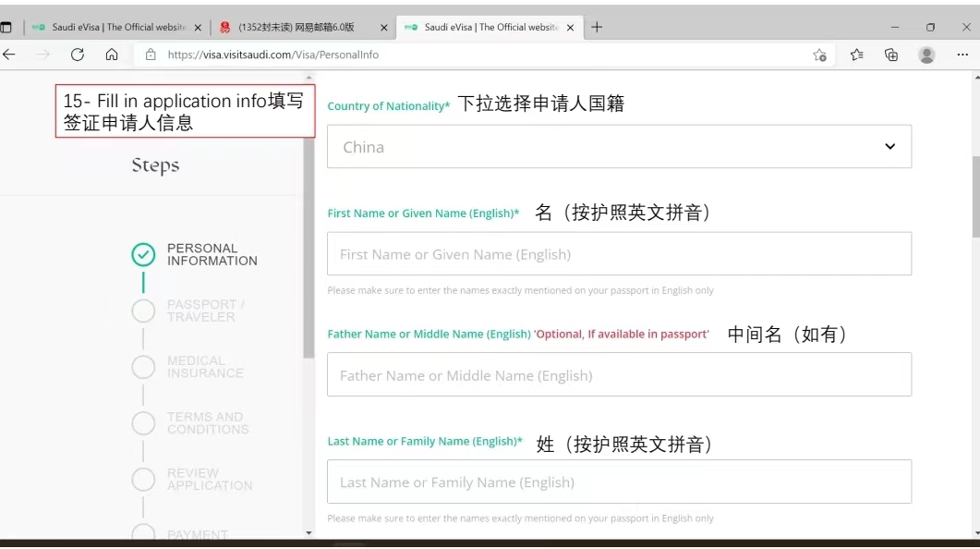Reload the page with the Refresh icon
This screenshot has height=549, width=980.
click(78, 55)
